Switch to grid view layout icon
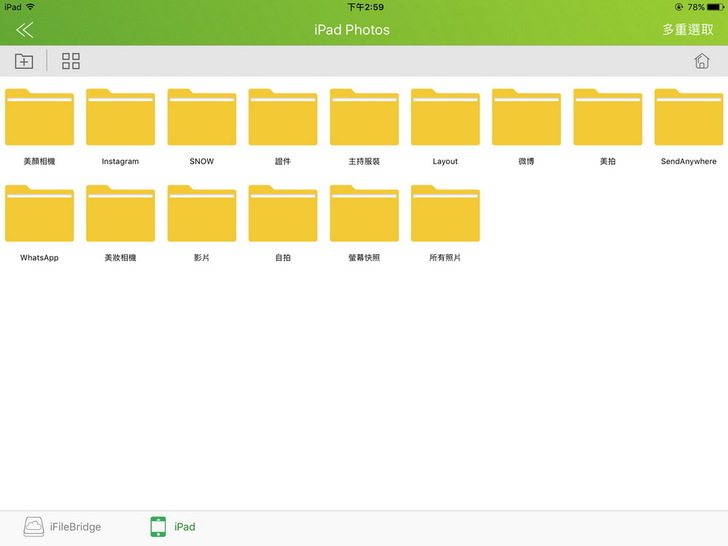This screenshot has height=546, width=728. pyautogui.click(x=71, y=61)
